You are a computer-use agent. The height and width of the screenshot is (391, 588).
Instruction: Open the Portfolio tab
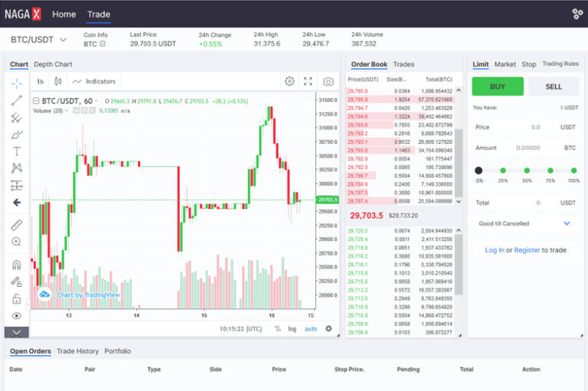pyautogui.click(x=117, y=351)
